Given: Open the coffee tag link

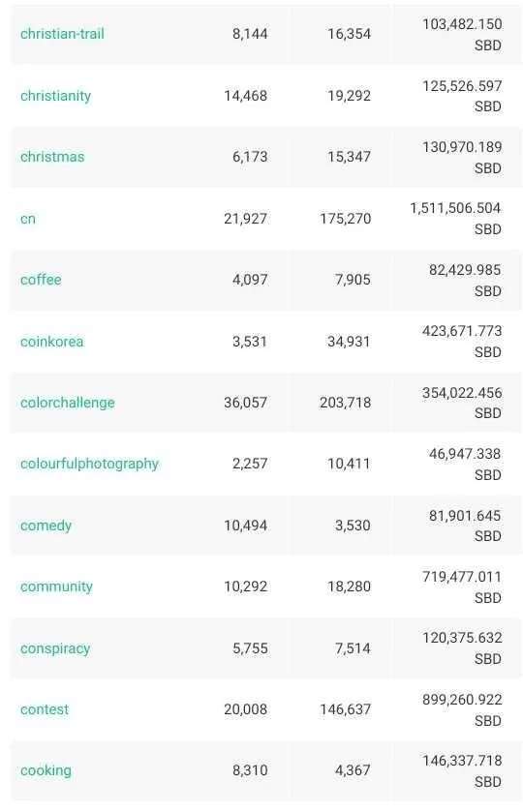Looking at the screenshot, I should (x=41, y=280).
